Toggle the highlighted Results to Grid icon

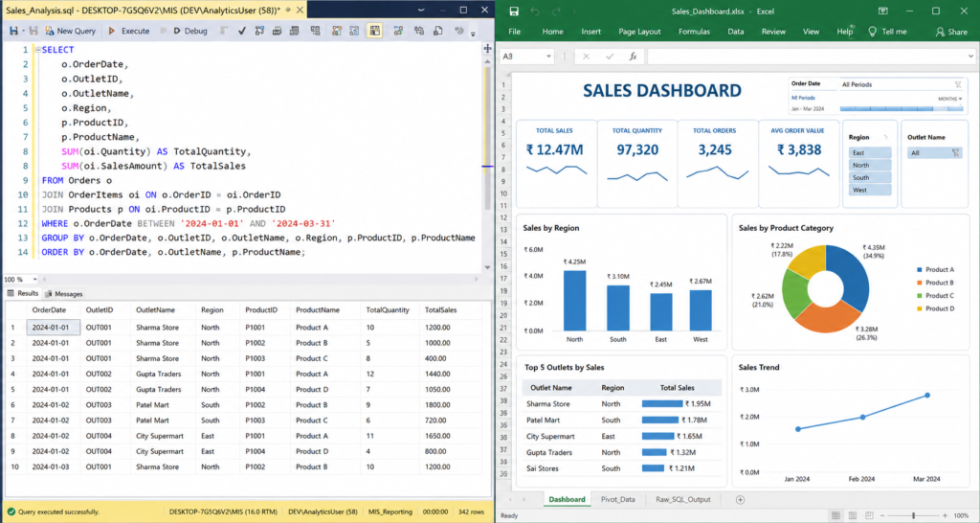(x=374, y=31)
